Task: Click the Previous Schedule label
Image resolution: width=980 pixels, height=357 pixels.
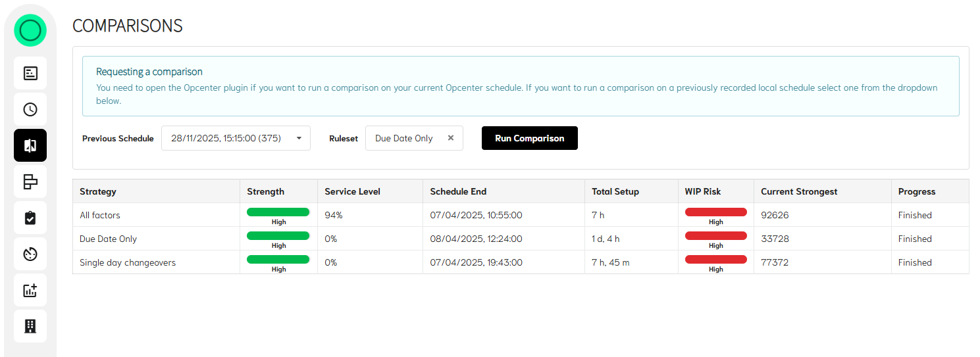Action: point(118,139)
